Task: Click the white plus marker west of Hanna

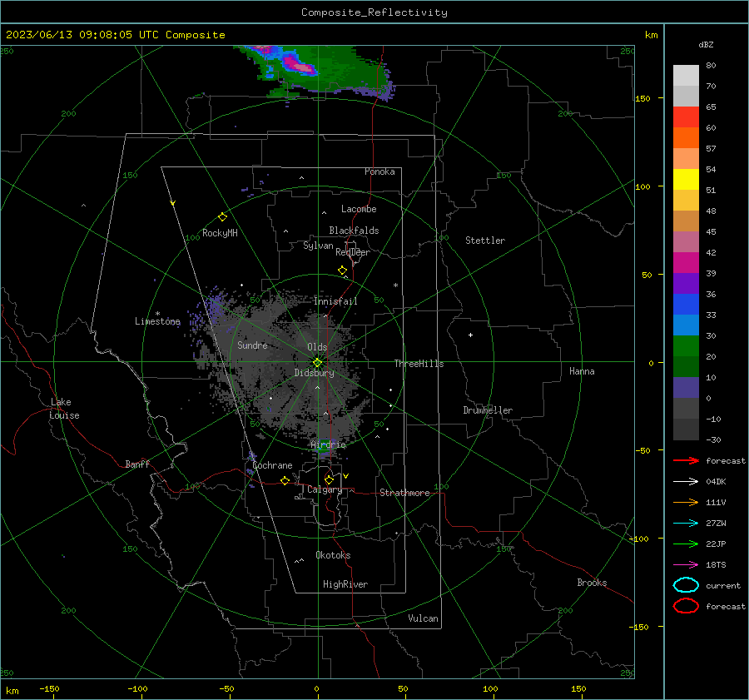Action: (470, 335)
